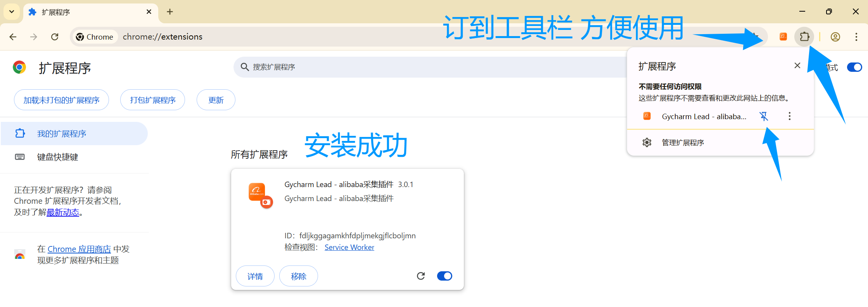Open the Chrome 应用商店 link
Screen dimensions: 868x307
point(79,249)
